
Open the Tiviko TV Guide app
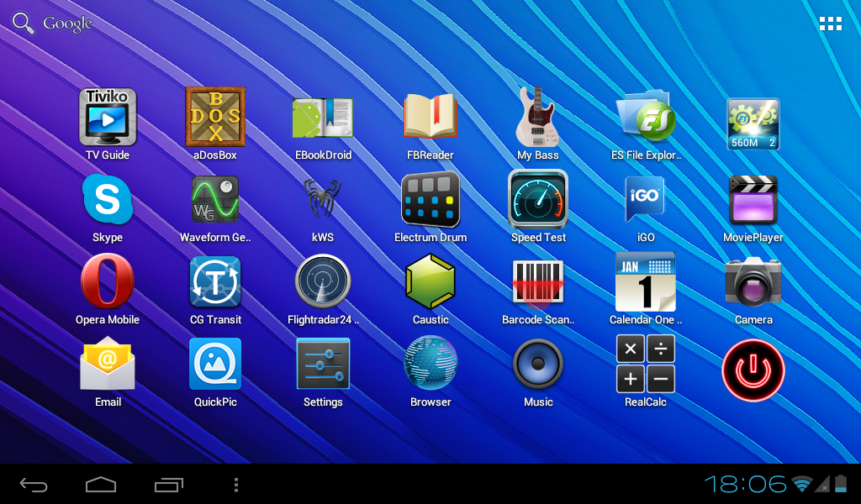[x=108, y=118]
